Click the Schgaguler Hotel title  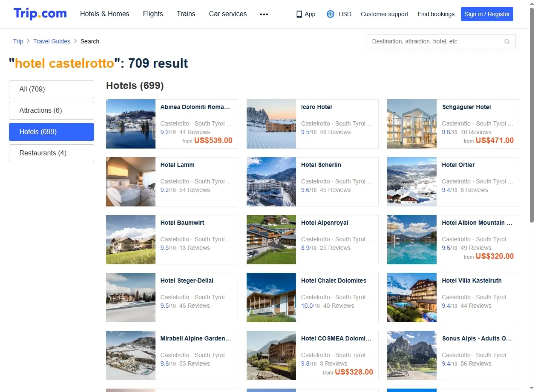point(466,107)
